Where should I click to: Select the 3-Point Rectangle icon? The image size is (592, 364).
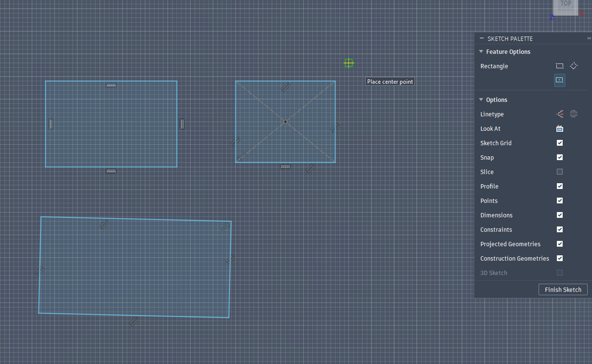click(574, 66)
